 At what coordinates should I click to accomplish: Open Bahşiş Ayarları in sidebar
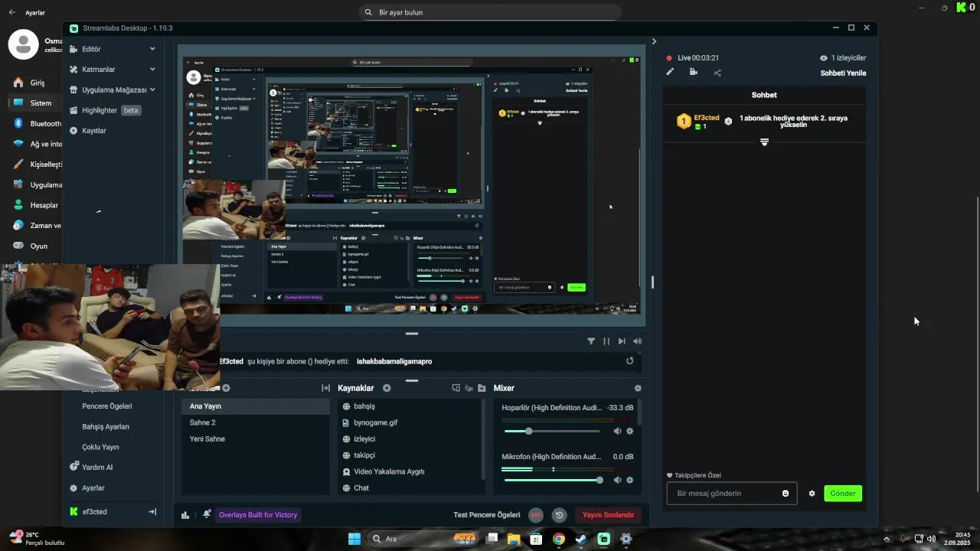(x=106, y=427)
